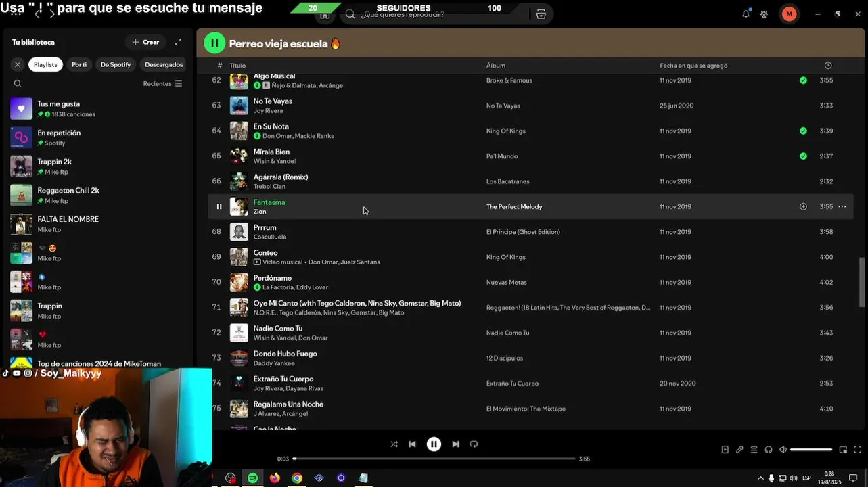Open The Perfect Melody album link
The width and height of the screenshot is (868, 487).
[x=514, y=207]
